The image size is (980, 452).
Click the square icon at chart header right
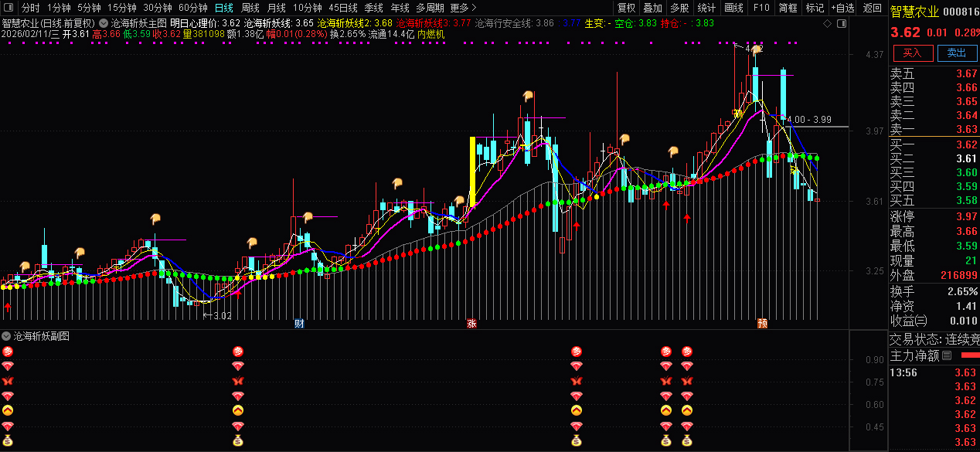(x=841, y=23)
